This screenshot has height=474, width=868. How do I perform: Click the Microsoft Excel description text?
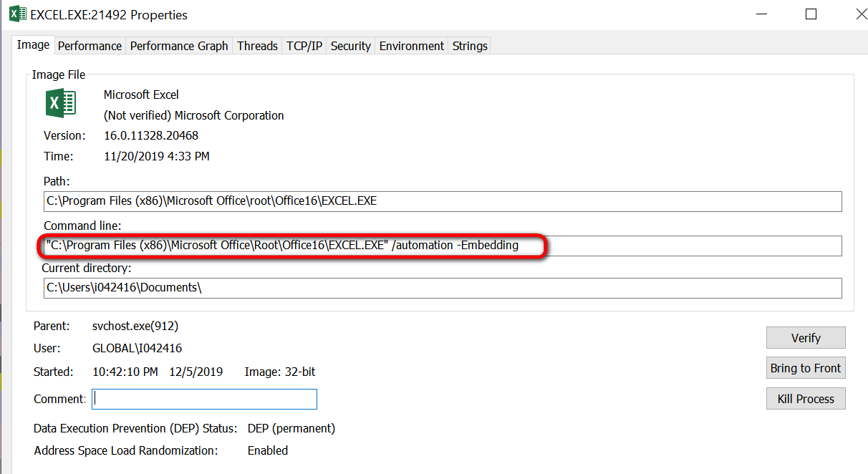(x=141, y=95)
